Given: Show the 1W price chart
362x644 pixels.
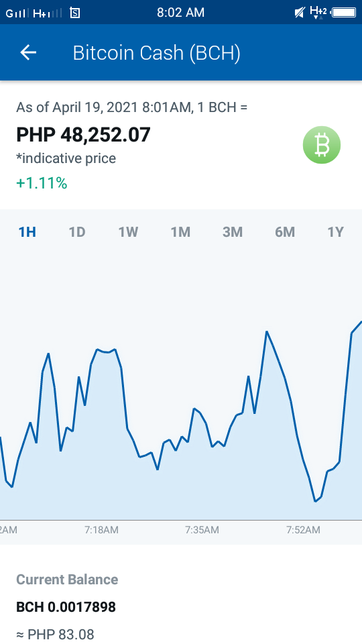Looking at the screenshot, I should 128,232.
